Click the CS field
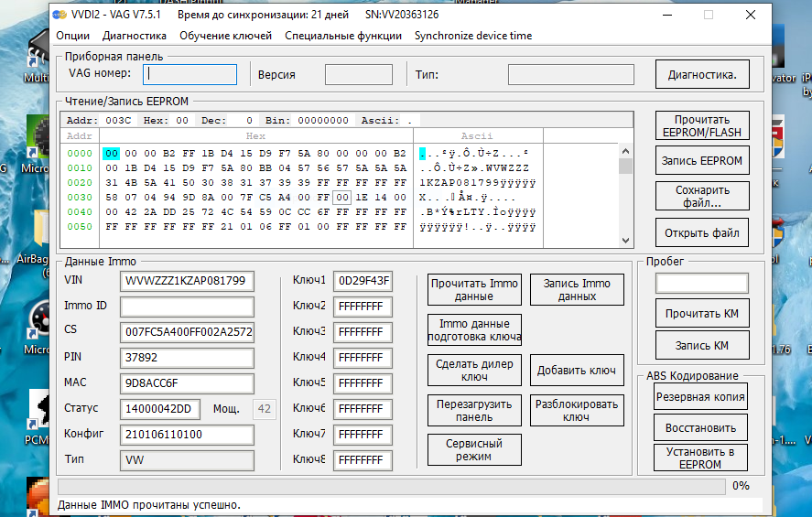This screenshot has height=517, width=812. pyautogui.click(x=187, y=332)
